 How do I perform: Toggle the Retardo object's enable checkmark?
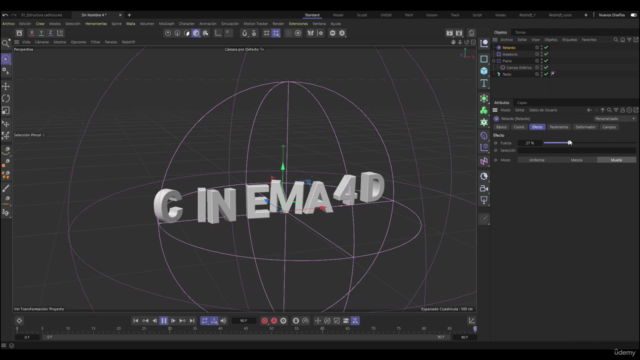(x=546, y=48)
